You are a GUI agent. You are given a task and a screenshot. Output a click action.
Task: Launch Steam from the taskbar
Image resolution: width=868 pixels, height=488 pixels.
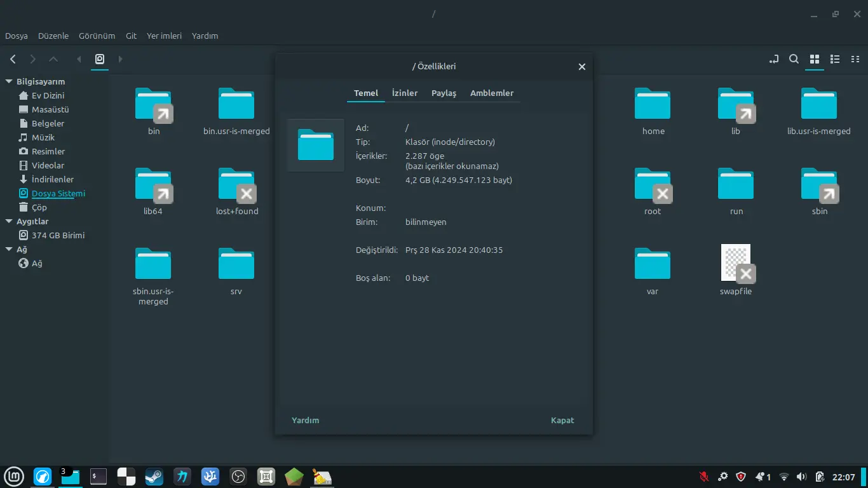pyautogui.click(x=154, y=477)
